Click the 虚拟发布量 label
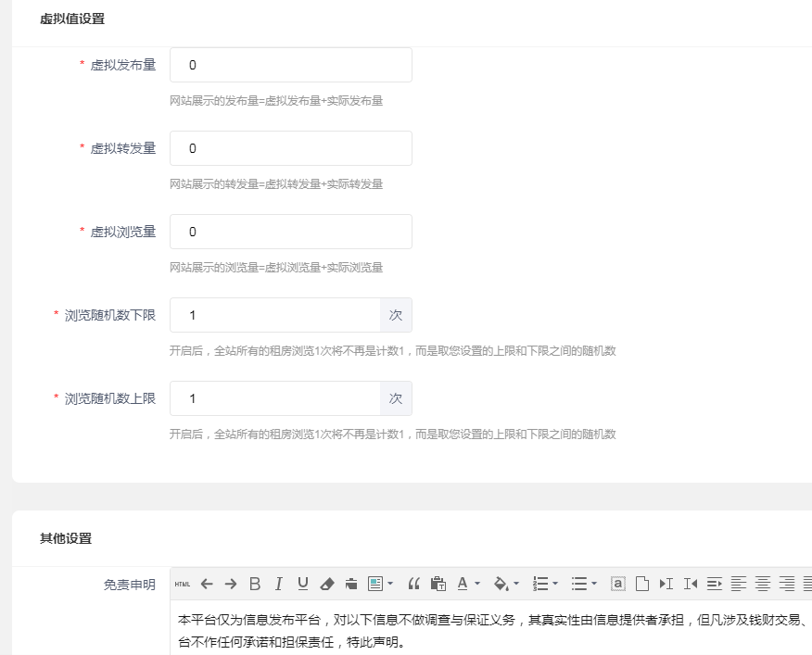Viewport: 812px width, 655px height. pyautogui.click(x=122, y=65)
